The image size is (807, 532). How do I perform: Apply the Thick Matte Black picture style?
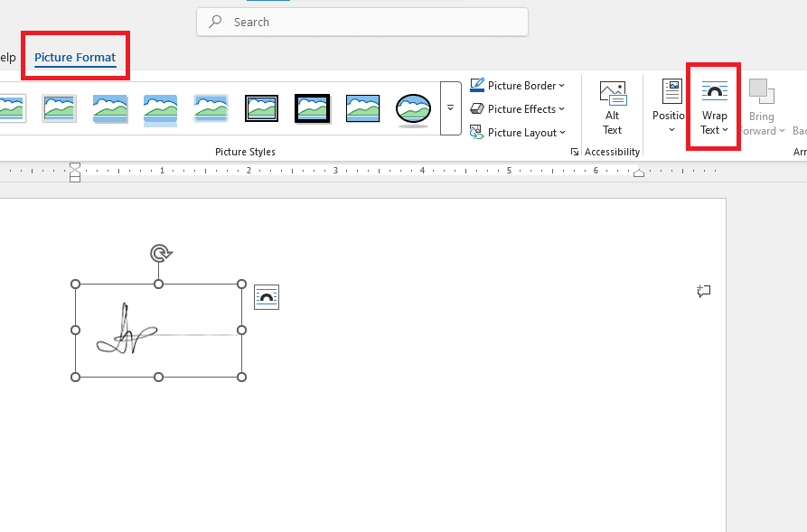(312, 108)
